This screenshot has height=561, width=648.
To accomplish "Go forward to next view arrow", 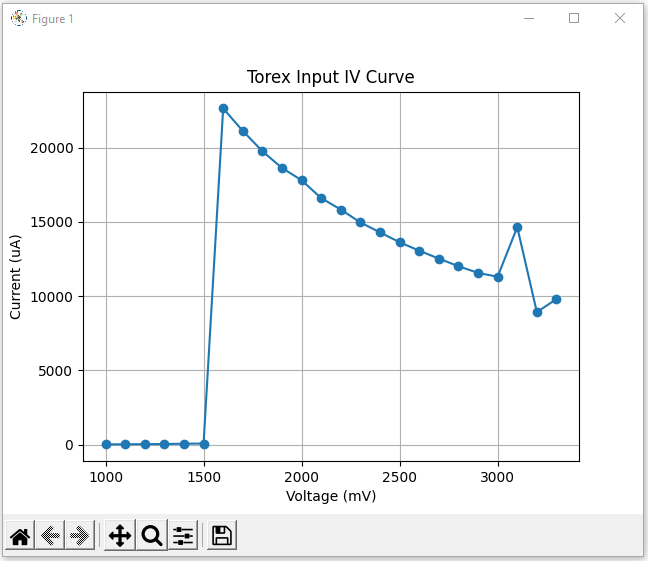I will pyautogui.click(x=80, y=536).
